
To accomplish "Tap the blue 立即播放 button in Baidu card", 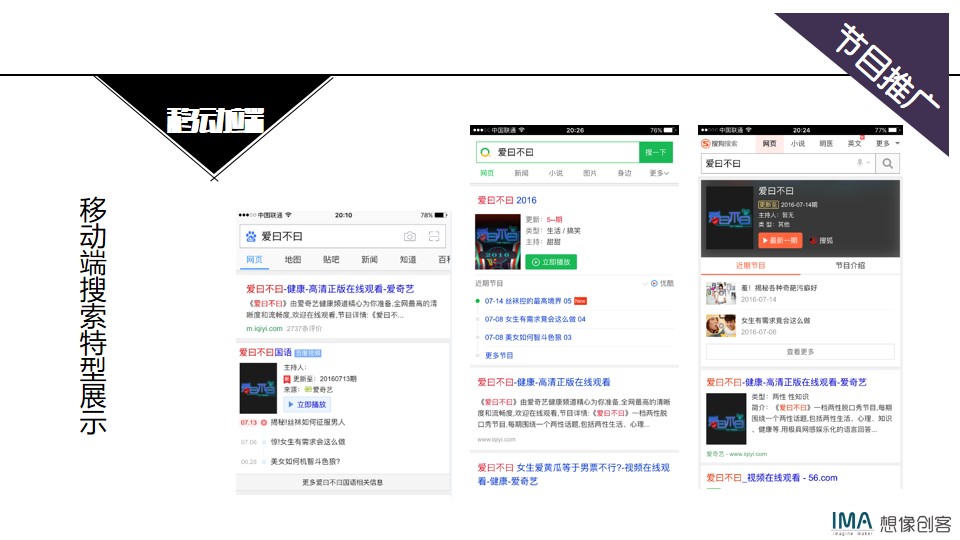I will [307, 405].
